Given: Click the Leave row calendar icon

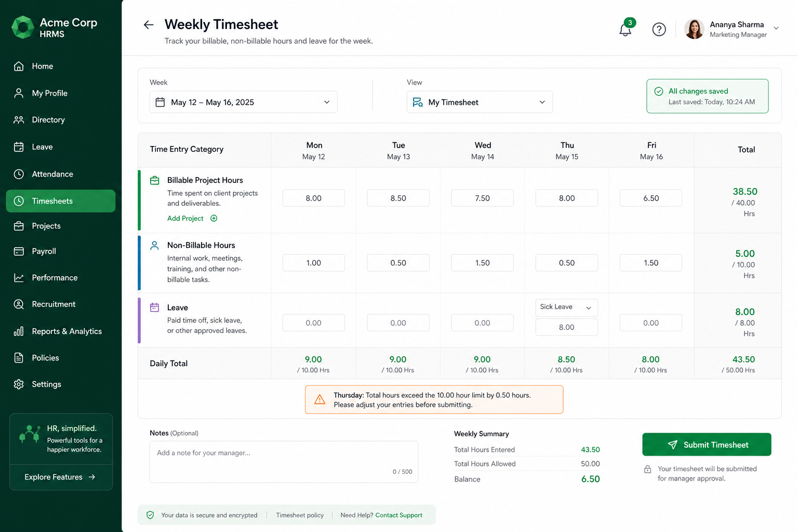Looking at the screenshot, I should 154,307.
